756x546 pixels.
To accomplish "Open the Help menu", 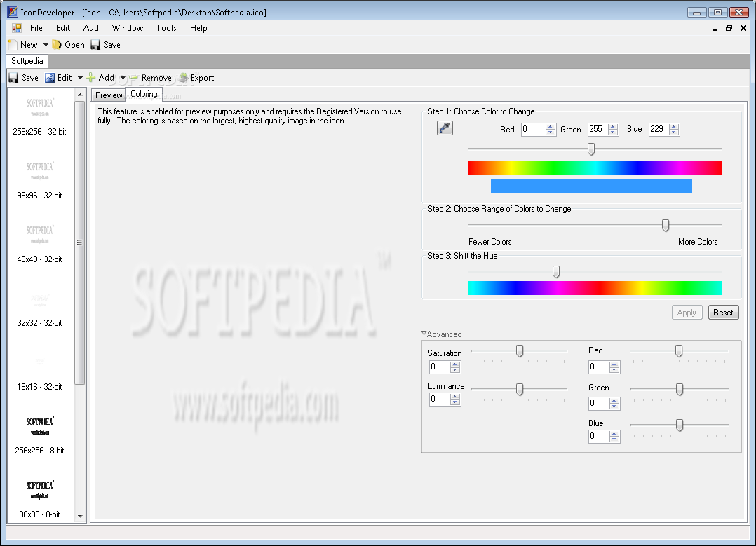I will click(198, 28).
